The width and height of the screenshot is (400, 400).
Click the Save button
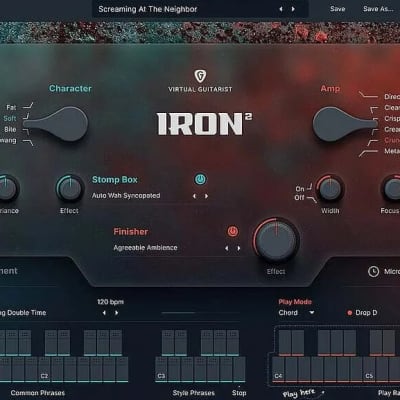click(337, 9)
